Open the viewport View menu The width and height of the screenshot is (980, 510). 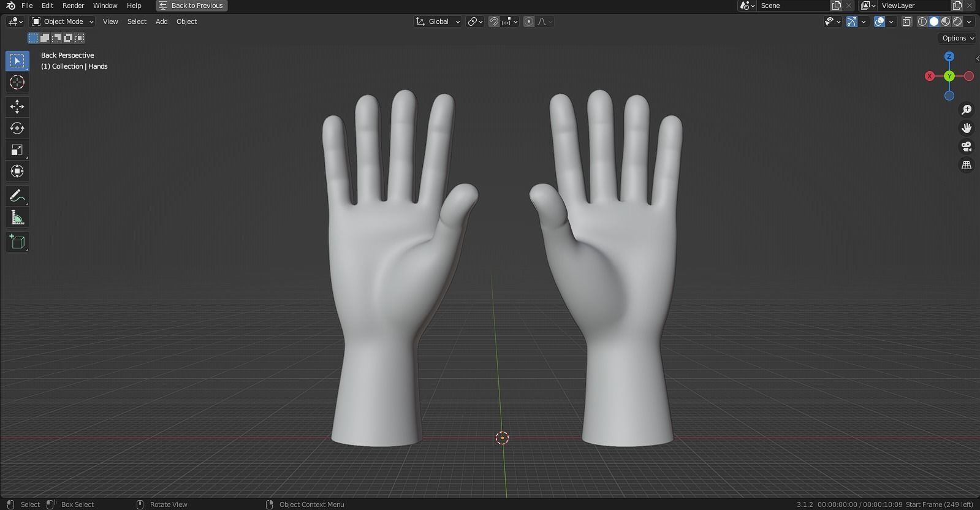tap(110, 21)
